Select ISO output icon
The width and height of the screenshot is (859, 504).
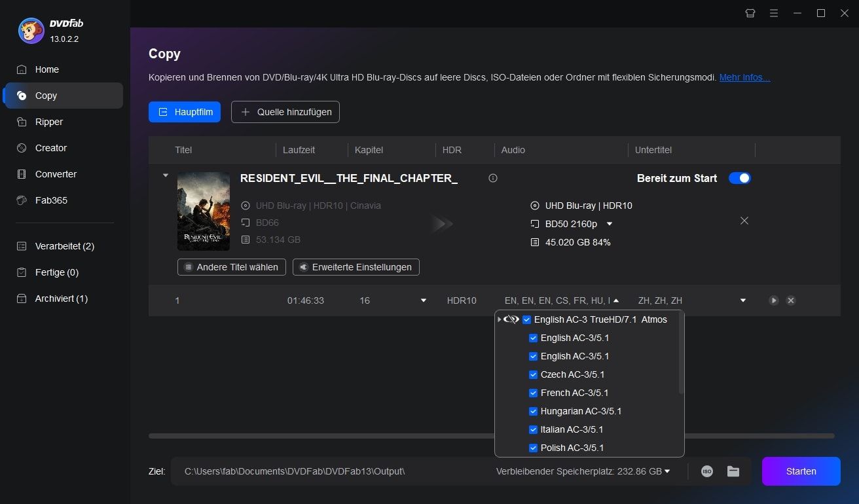click(707, 471)
